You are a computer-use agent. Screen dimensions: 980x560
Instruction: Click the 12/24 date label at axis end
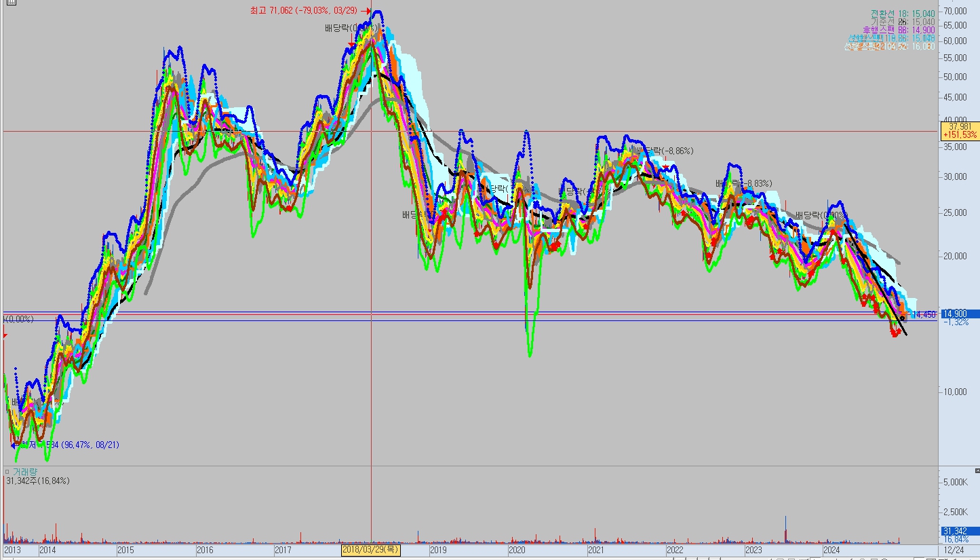pos(954,549)
